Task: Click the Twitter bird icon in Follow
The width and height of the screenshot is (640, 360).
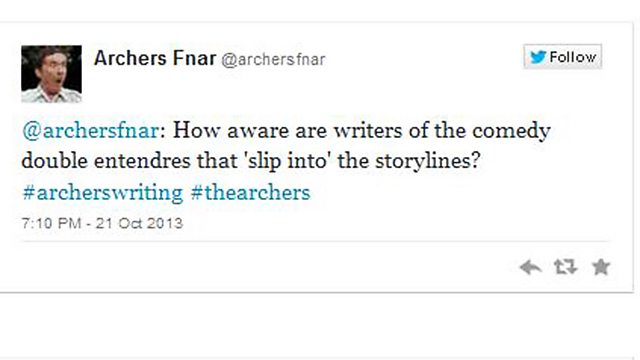Action: 538,57
